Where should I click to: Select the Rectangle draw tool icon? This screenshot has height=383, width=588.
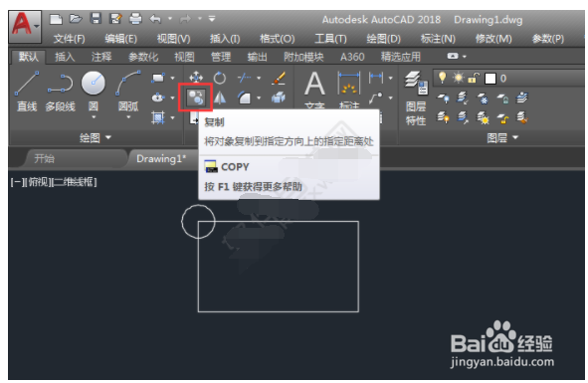tap(158, 78)
